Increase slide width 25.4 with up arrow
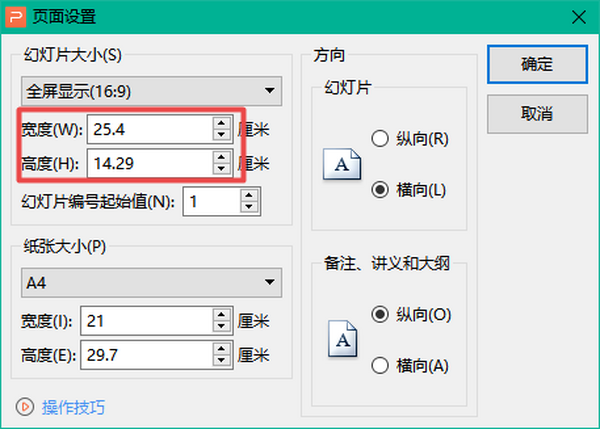The image size is (600, 429). click(x=222, y=123)
